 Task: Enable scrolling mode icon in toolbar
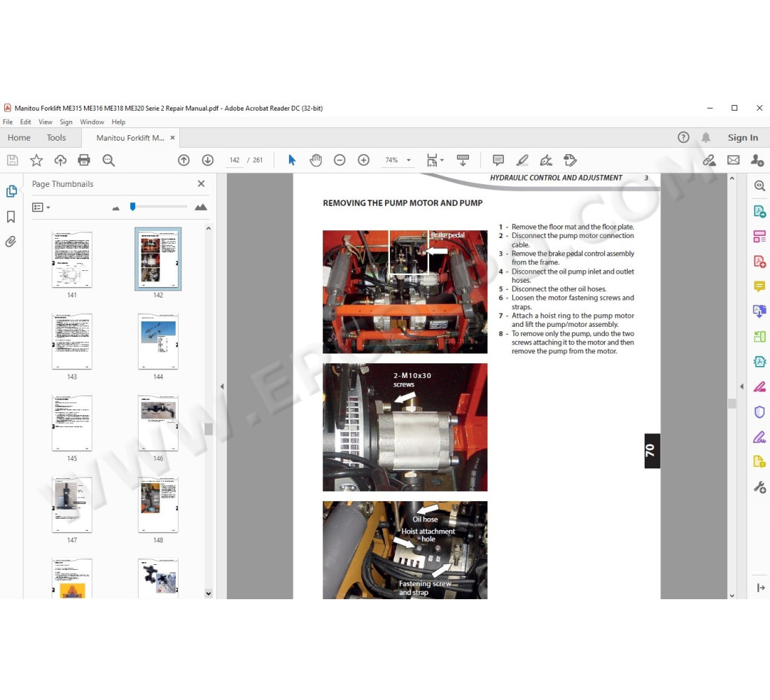pyautogui.click(x=463, y=160)
